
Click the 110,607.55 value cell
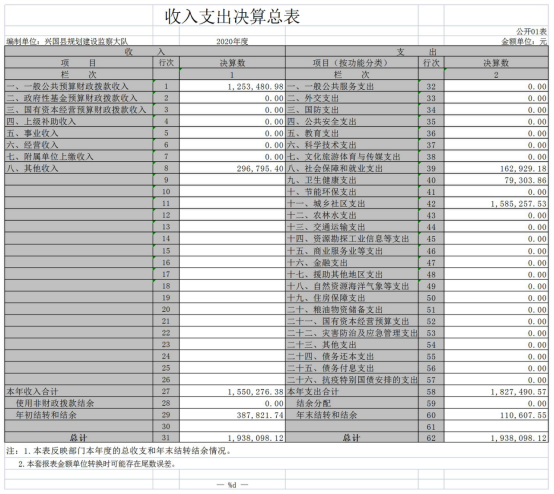pos(496,414)
